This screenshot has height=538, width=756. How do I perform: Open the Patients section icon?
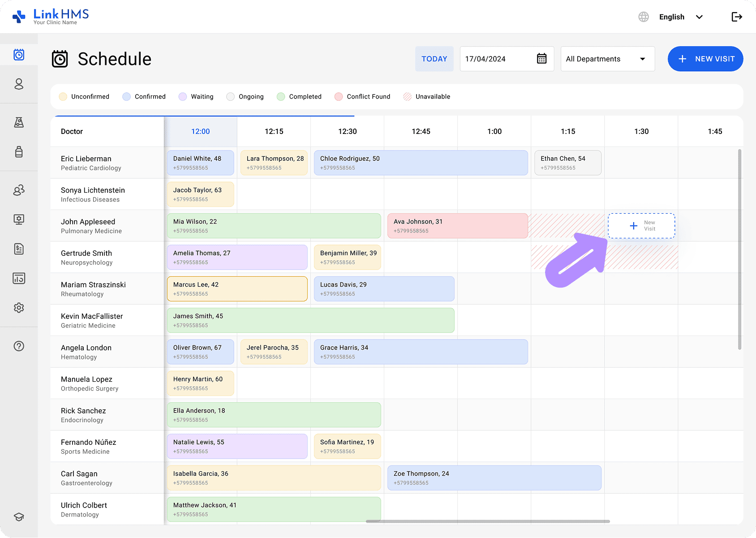[x=19, y=84]
